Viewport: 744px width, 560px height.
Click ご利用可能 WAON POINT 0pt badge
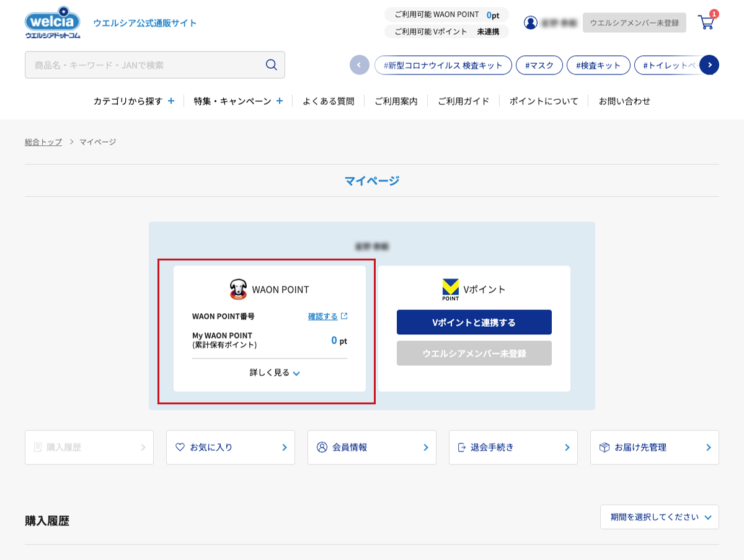[446, 14]
